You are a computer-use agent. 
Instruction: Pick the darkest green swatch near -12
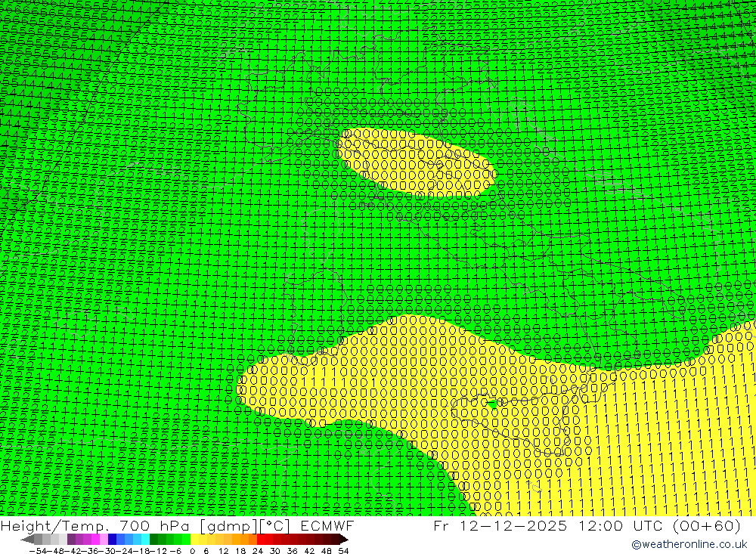pos(153,539)
